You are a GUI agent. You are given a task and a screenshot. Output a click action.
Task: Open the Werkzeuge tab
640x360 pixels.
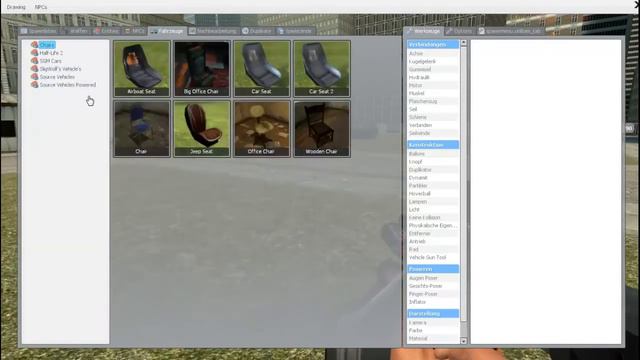pos(423,31)
